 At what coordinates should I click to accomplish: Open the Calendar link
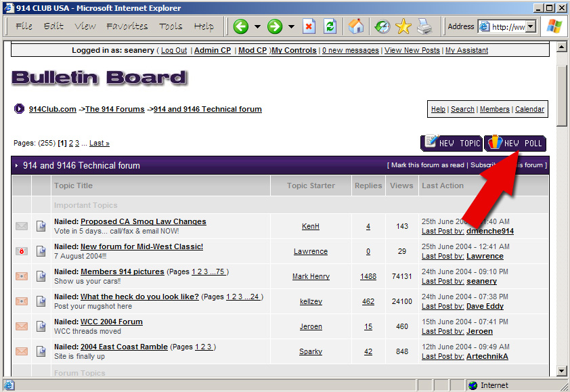click(529, 109)
